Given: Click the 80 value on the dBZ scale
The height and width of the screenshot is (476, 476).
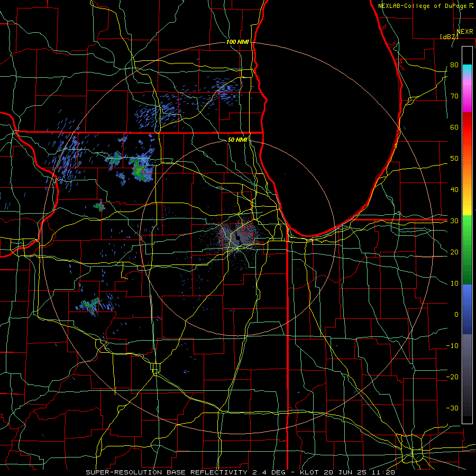Looking at the screenshot, I should tap(454, 65).
